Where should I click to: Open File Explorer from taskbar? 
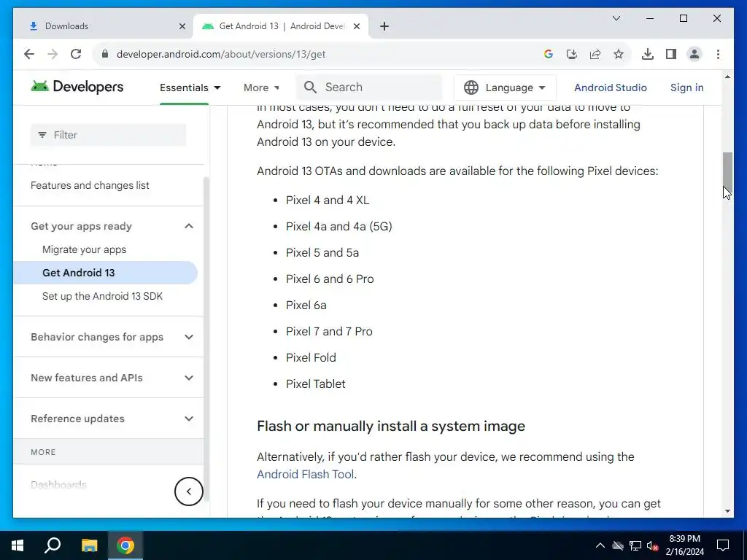click(89, 545)
